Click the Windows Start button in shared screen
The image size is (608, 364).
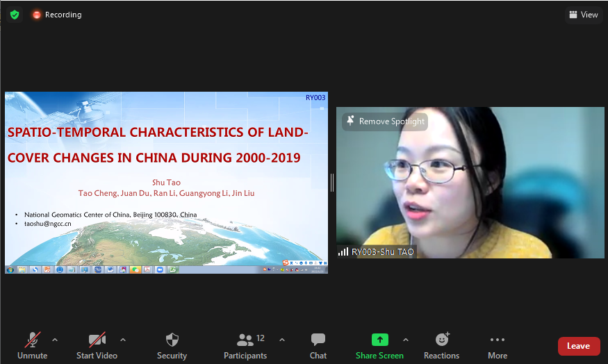pos(10,269)
